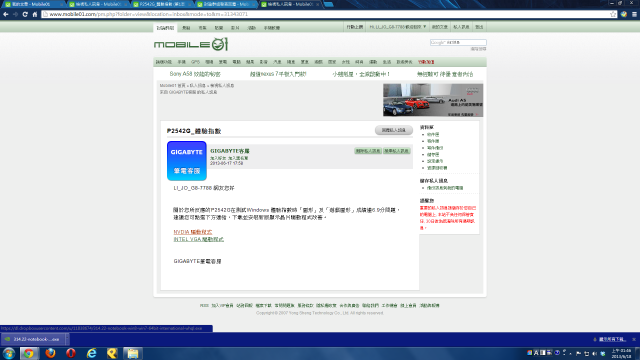Open the INTEL VGA driver link
This screenshot has height=360, width=640.
tap(198, 239)
